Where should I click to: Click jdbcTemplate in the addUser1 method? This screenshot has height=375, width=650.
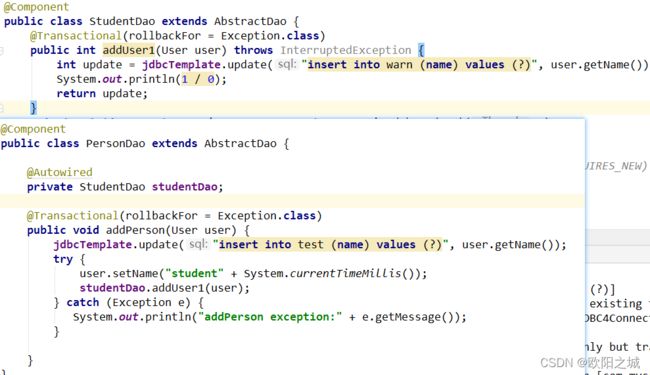coord(181,65)
